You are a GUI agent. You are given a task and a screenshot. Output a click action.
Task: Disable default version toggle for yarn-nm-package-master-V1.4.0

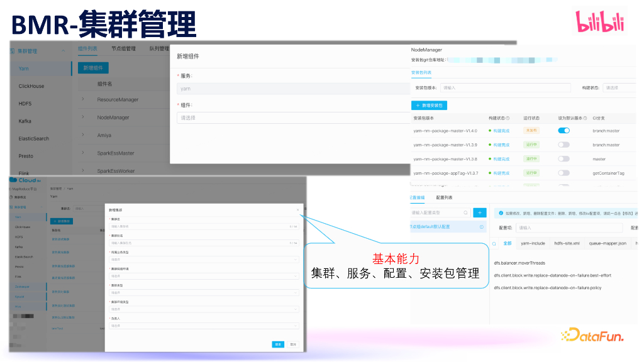(563, 131)
